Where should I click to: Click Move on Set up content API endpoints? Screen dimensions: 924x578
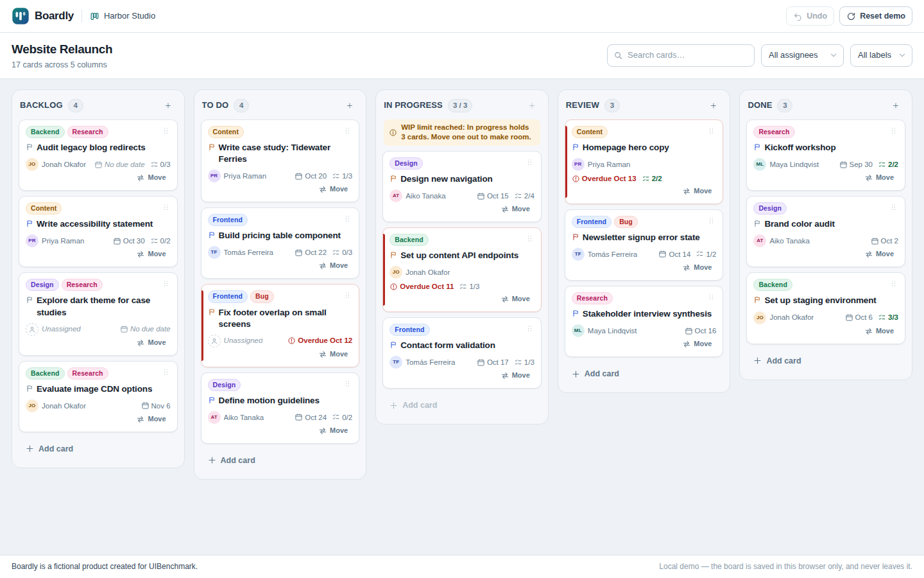click(516, 299)
